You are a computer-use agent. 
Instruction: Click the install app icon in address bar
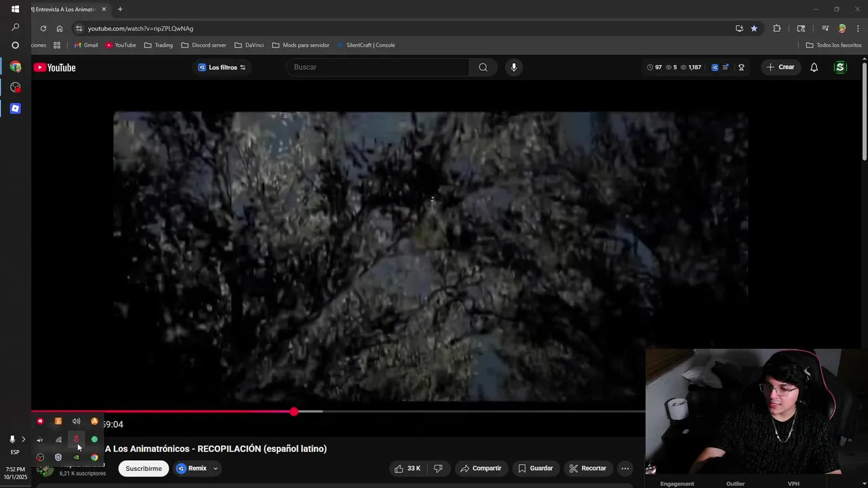[739, 28]
